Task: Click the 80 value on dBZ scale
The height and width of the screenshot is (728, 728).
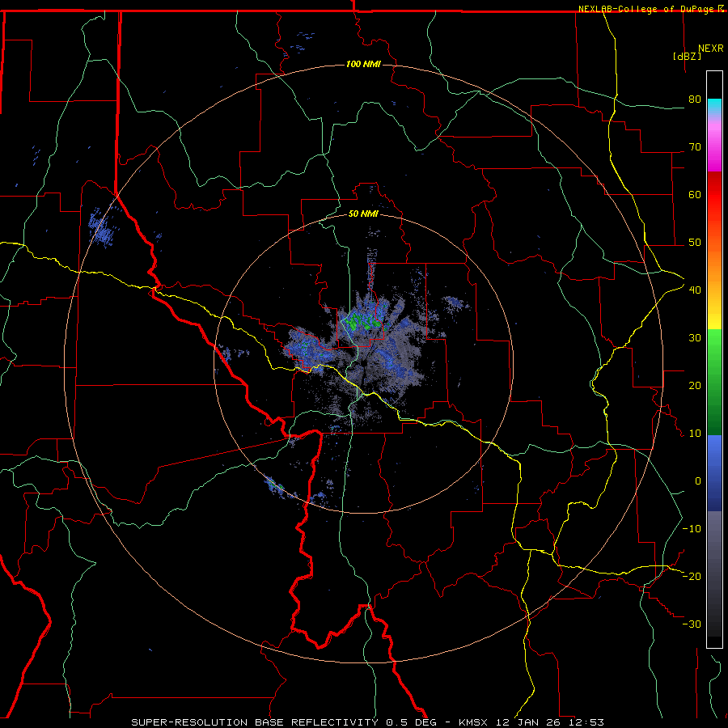Action: (x=695, y=99)
